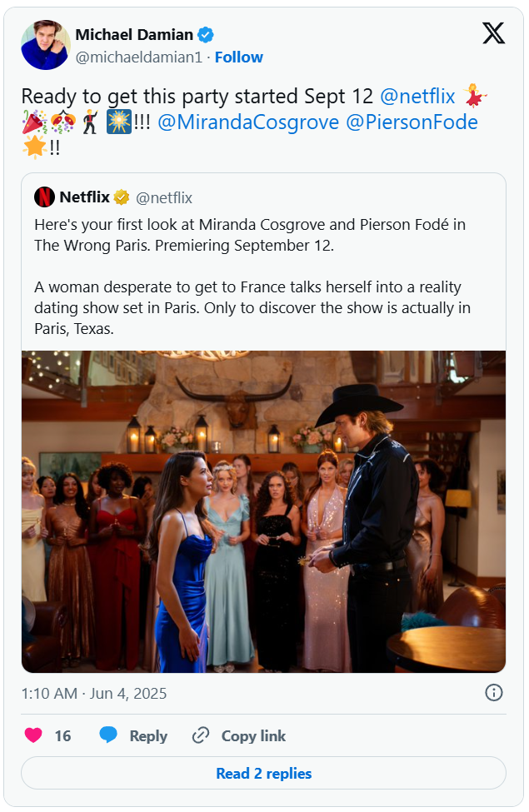Open the tweet info icon

pos(493,693)
